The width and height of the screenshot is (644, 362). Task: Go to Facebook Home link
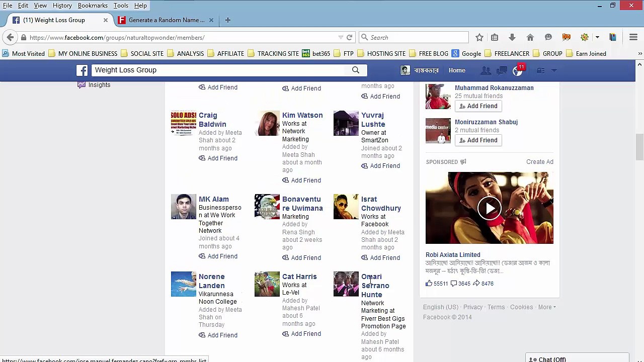(x=457, y=70)
